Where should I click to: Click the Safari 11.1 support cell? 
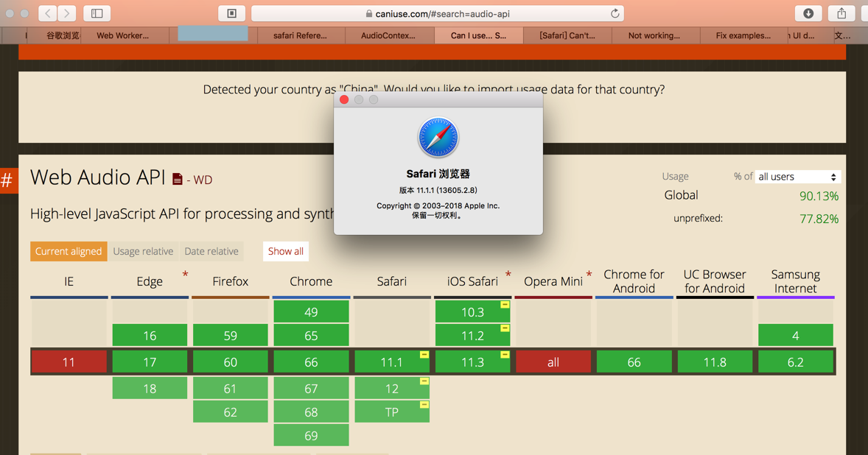pos(392,362)
